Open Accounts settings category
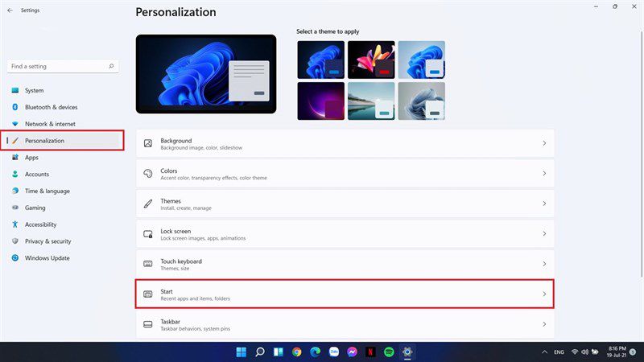644x362 pixels. point(63,175)
